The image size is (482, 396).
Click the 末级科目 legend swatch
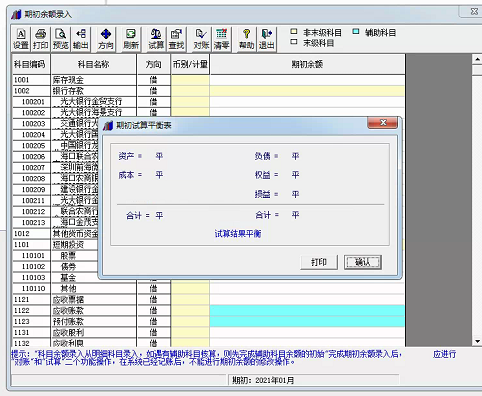tap(294, 42)
